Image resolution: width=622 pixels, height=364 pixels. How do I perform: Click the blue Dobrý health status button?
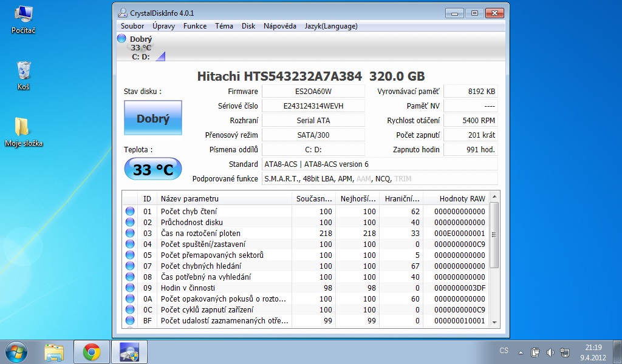click(x=153, y=118)
